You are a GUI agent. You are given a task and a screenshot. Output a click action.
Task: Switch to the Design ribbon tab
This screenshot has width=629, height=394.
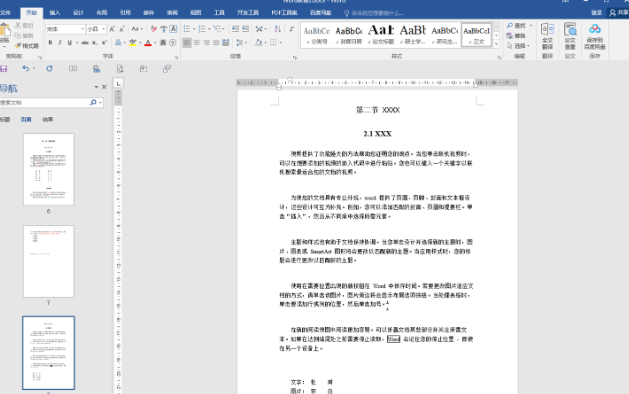coord(78,13)
